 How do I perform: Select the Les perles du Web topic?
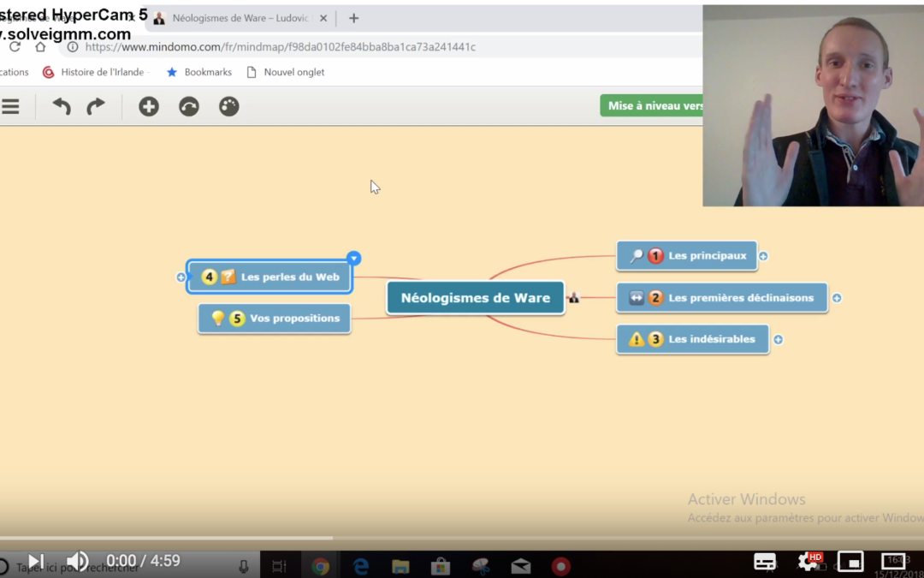(x=269, y=277)
